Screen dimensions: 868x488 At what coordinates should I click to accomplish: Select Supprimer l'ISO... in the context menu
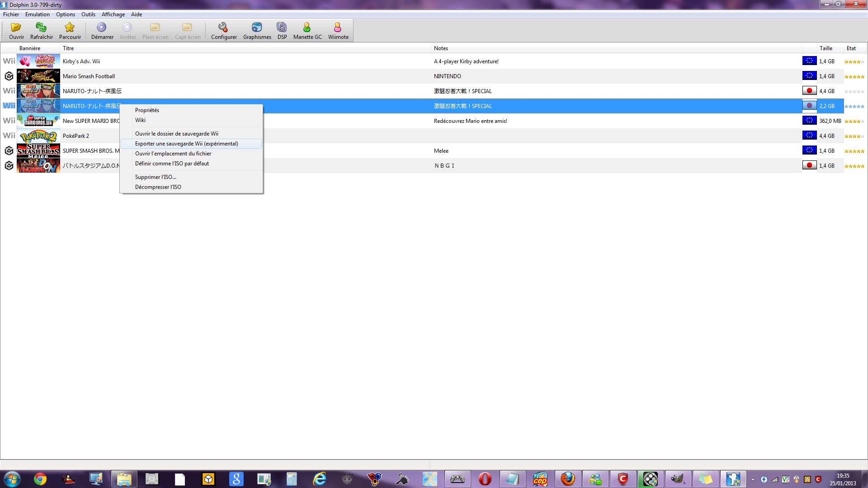(x=191, y=177)
